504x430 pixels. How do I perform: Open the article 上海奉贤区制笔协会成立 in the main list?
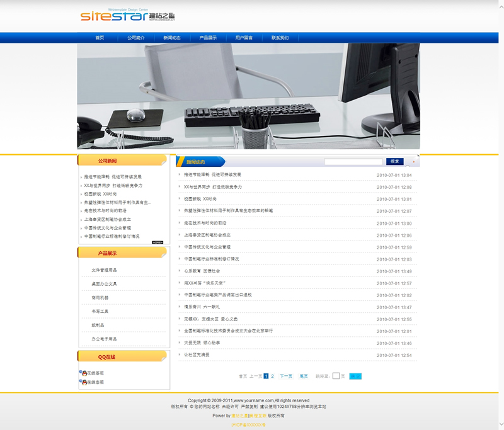pos(206,235)
